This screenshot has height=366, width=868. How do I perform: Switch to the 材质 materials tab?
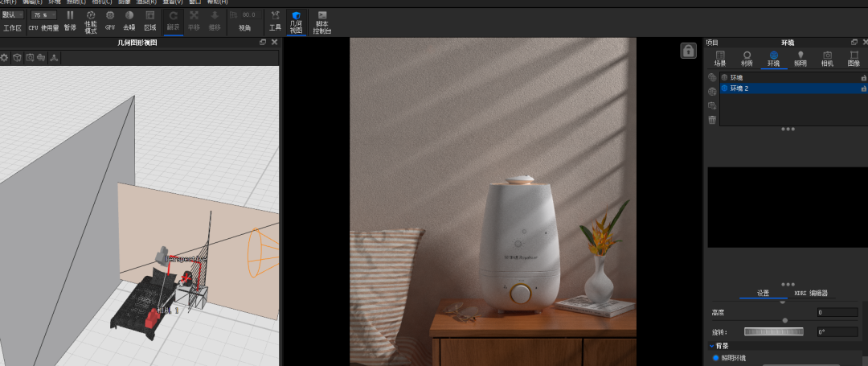[747, 58]
